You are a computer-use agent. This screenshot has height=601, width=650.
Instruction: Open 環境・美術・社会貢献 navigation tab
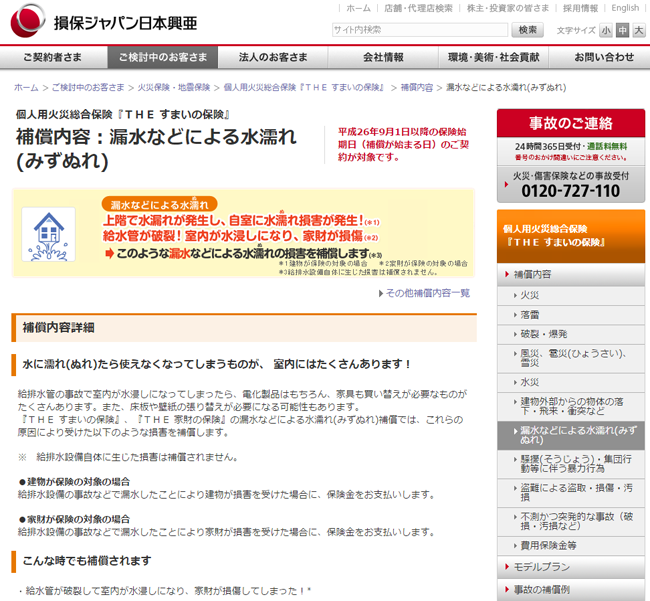[494, 57]
